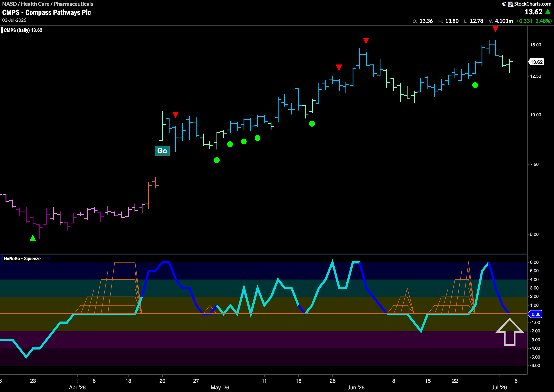This screenshot has width=554, height=392.
Task: Select the red triangle above the early June peak
Action: (366, 41)
